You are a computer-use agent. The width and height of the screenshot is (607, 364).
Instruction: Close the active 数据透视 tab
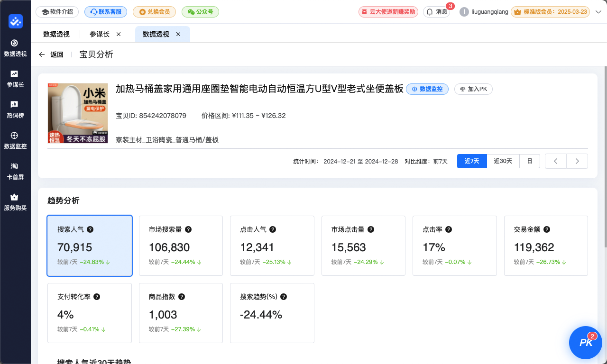[178, 34]
